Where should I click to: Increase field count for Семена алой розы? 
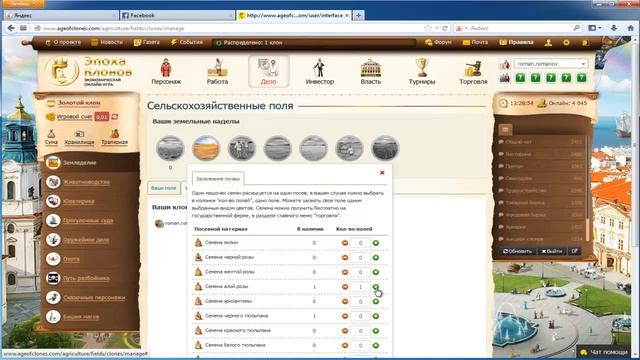tap(376, 287)
